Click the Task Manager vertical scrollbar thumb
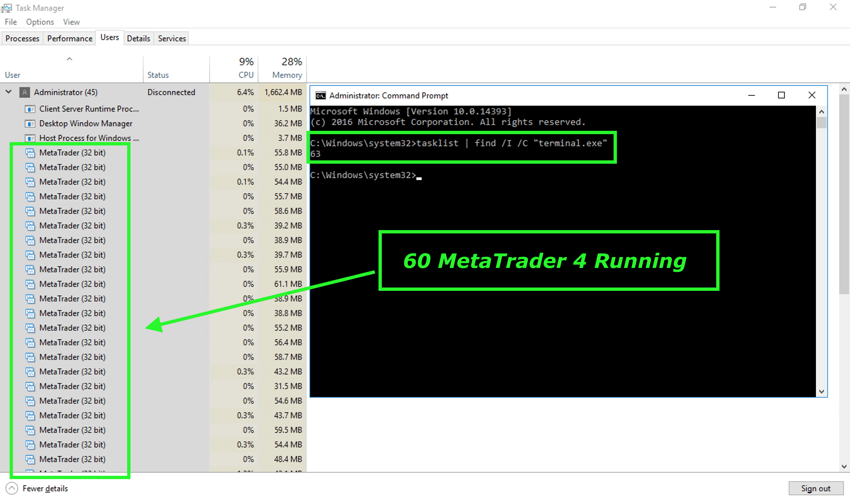 pos(844,195)
